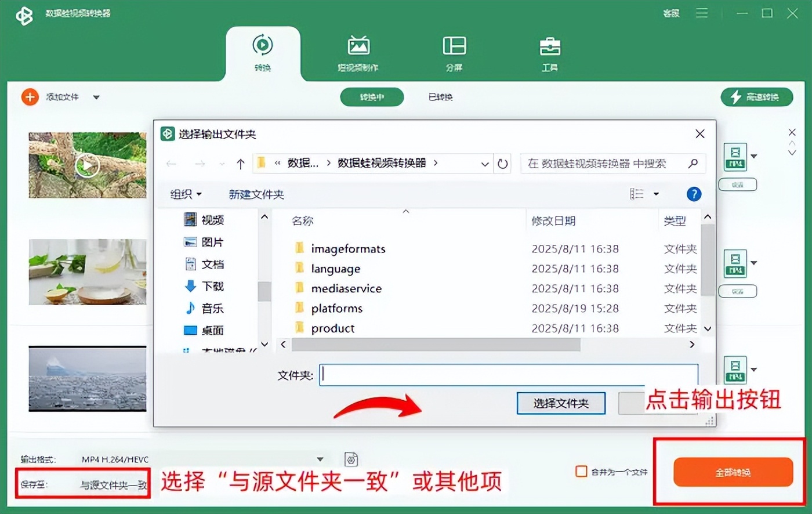This screenshot has width=812, height=514.
Task: Expand the address bar chevron in the dialog
Action: coord(485,164)
